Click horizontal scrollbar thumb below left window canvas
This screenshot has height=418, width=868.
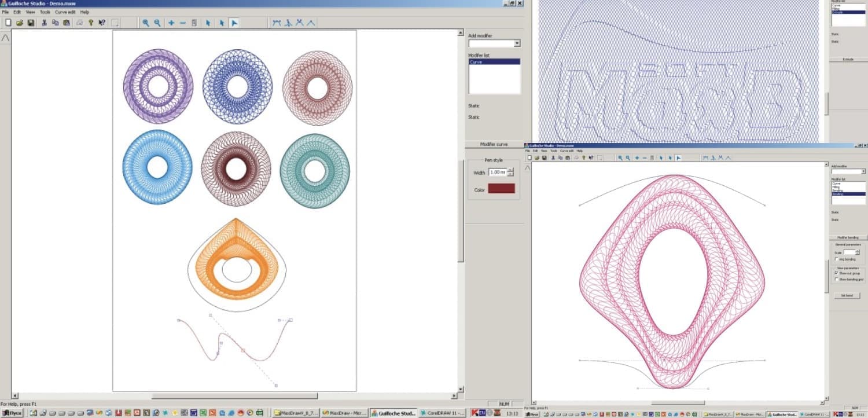point(234,396)
